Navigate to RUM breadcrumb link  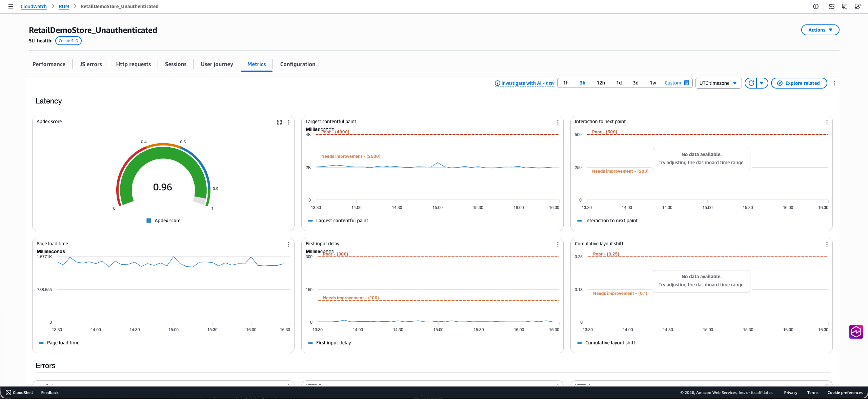pyautogui.click(x=64, y=6)
